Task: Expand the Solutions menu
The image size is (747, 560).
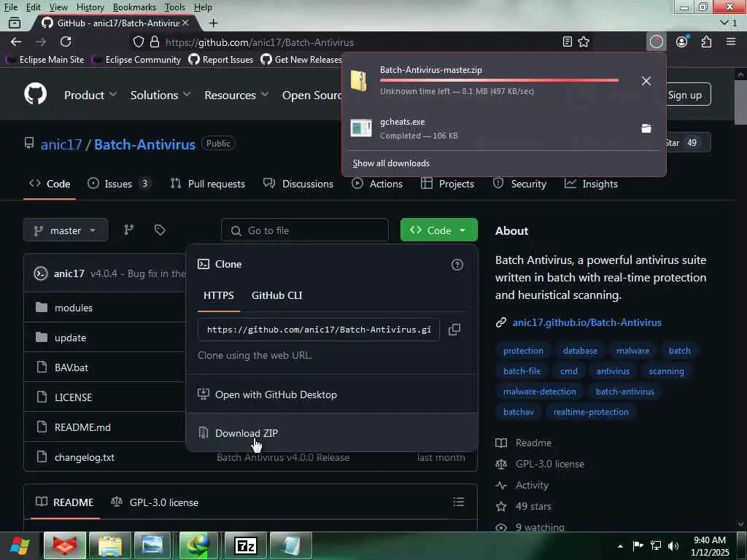Action: [x=160, y=95]
